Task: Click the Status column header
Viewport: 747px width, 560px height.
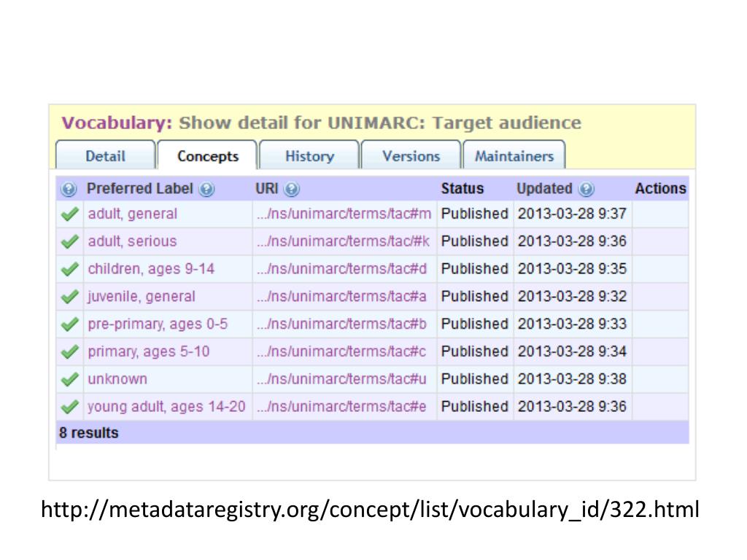Action: coord(462,189)
